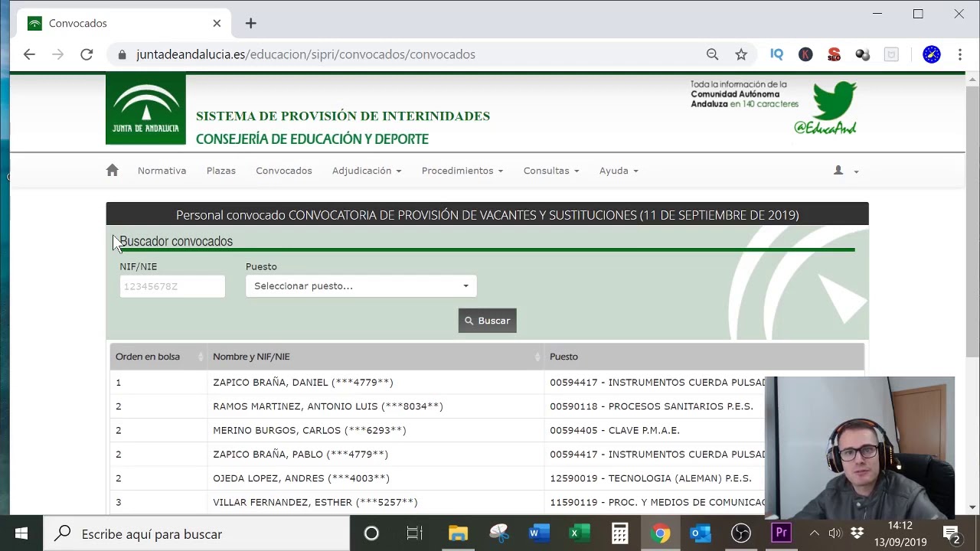The image size is (980, 551).
Task: Click the home icon in navigation bar
Action: pos(113,171)
